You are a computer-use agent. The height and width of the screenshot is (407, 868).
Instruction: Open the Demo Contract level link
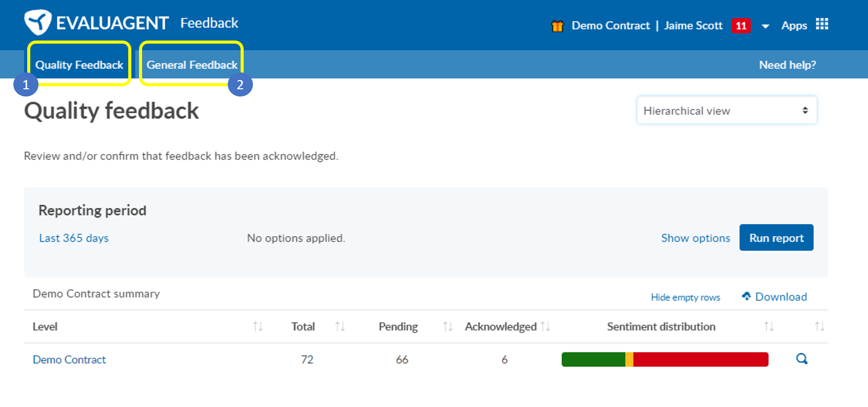point(69,360)
